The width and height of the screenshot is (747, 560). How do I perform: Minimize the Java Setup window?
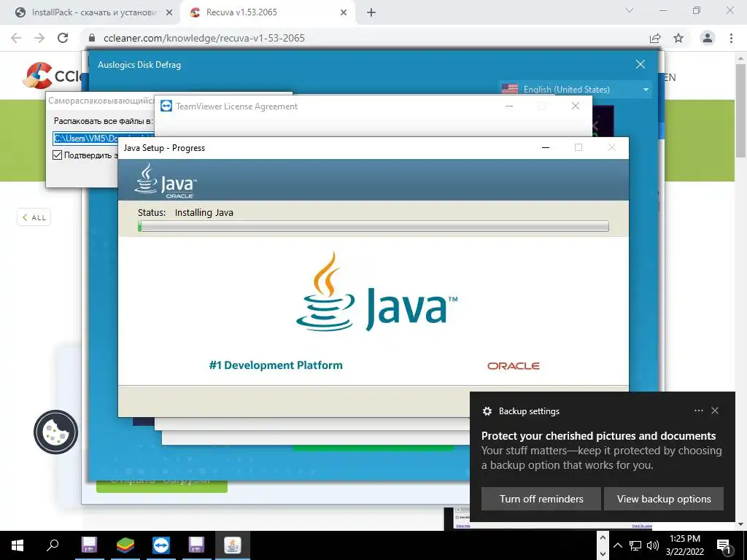546,147
